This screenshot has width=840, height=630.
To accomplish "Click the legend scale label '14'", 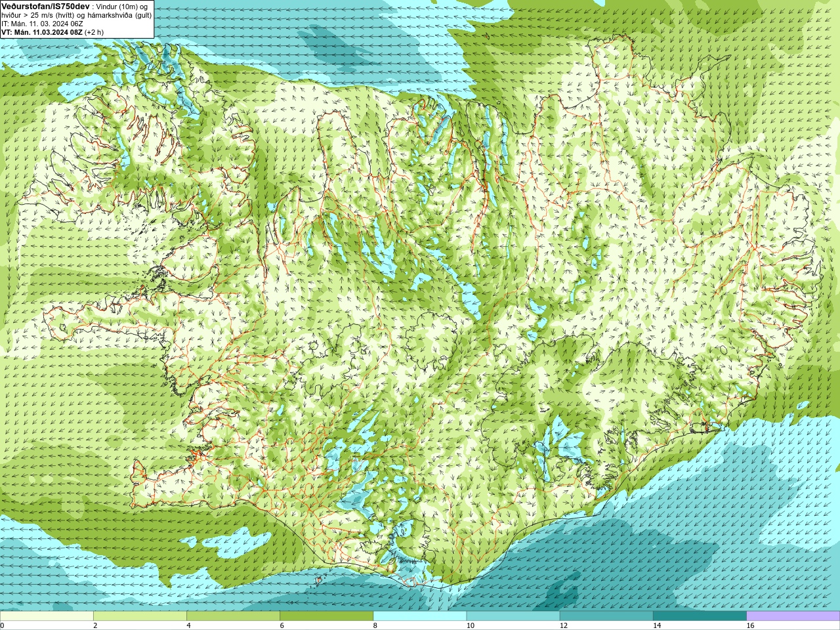I will tap(657, 625).
